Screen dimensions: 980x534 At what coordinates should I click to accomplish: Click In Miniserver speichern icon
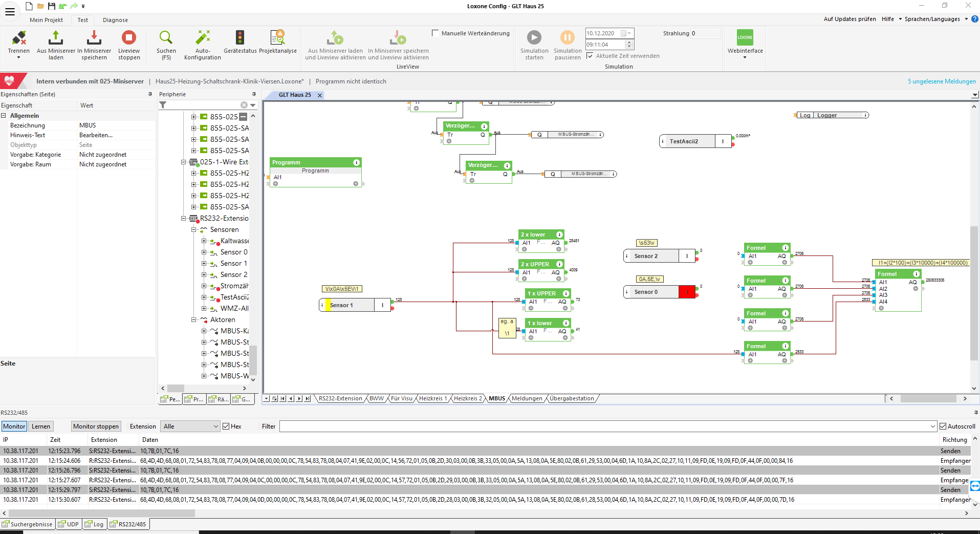[94, 38]
